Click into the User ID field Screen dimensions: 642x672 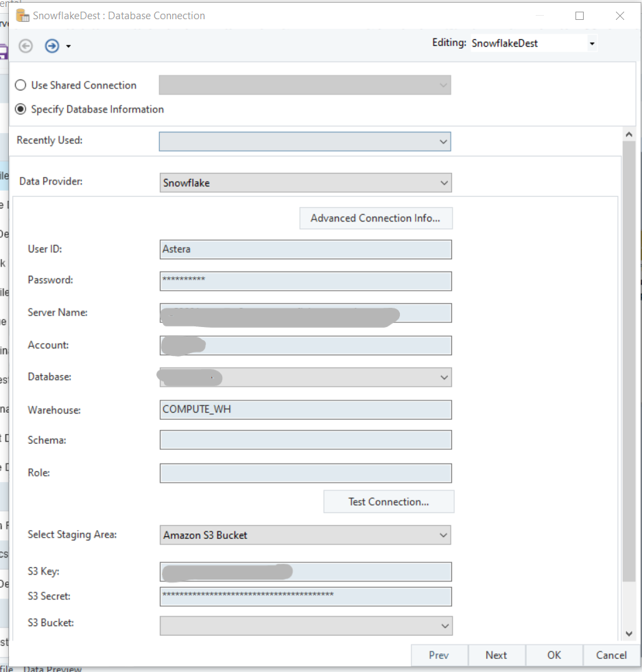coord(305,249)
